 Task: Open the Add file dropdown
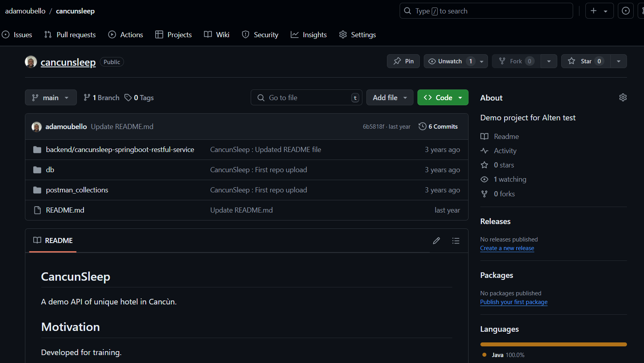pos(390,97)
